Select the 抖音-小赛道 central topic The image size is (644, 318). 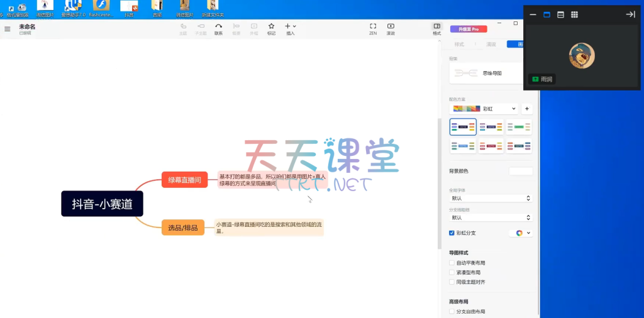(x=102, y=204)
